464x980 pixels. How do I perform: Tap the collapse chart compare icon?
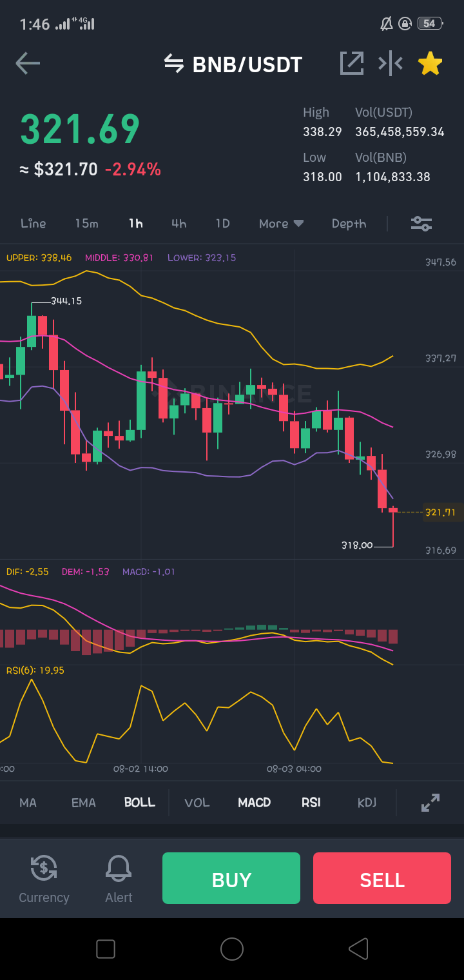(x=391, y=63)
